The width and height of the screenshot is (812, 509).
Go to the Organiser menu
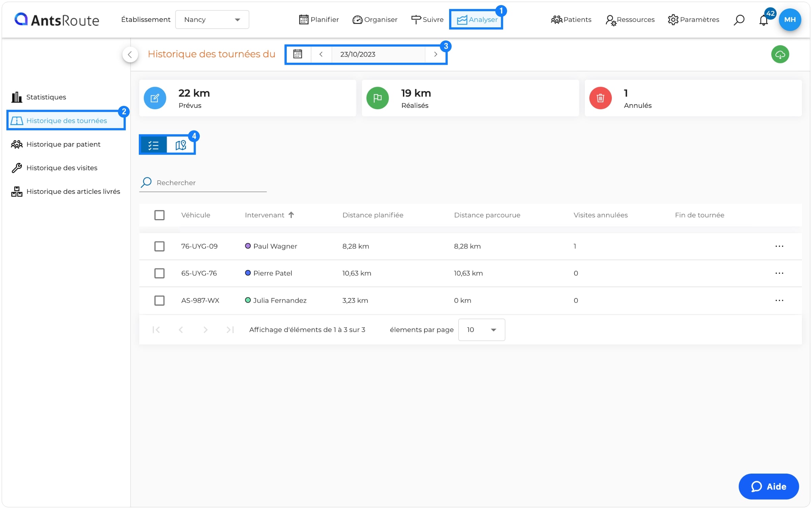pyautogui.click(x=375, y=20)
